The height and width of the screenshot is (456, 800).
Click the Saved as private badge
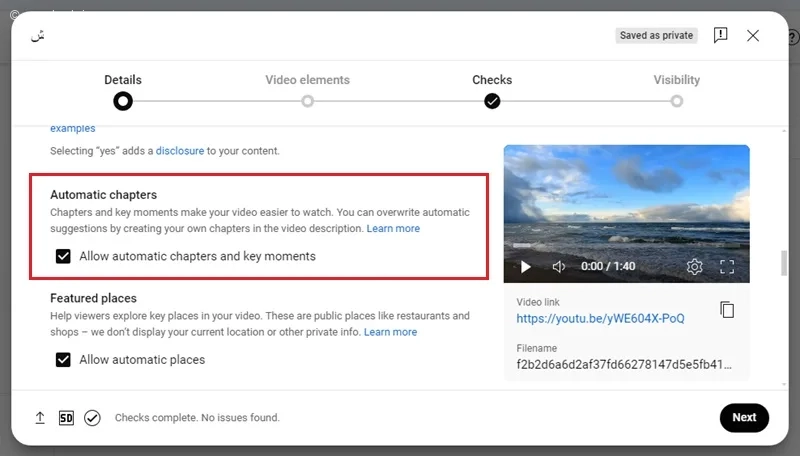[x=656, y=35]
